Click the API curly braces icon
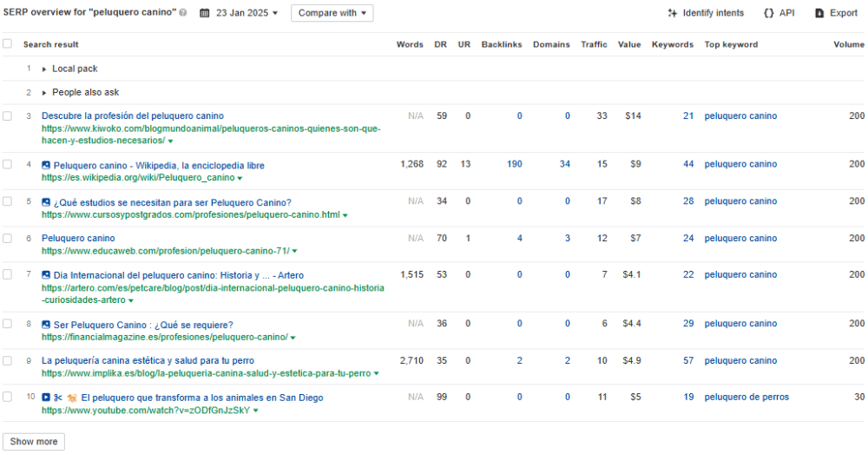 (768, 13)
